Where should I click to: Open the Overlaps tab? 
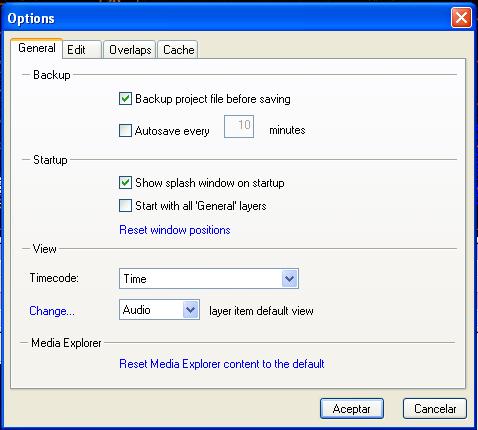pyautogui.click(x=130, y=50)
